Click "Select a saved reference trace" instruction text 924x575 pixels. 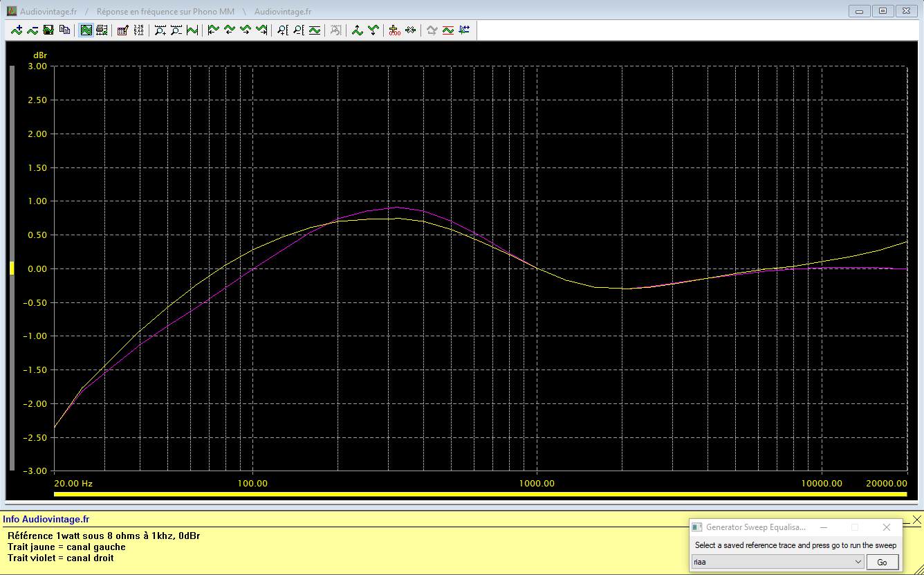click(x=795, y=545)
